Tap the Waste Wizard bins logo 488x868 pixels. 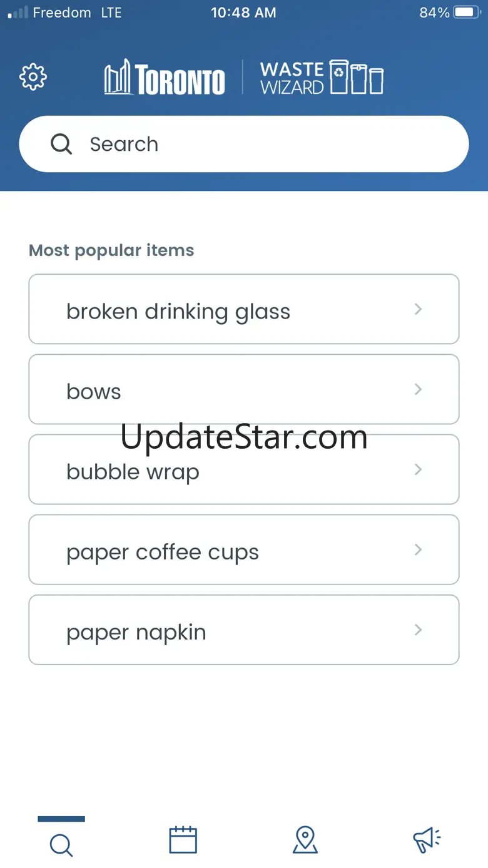[x=322, y=78]
